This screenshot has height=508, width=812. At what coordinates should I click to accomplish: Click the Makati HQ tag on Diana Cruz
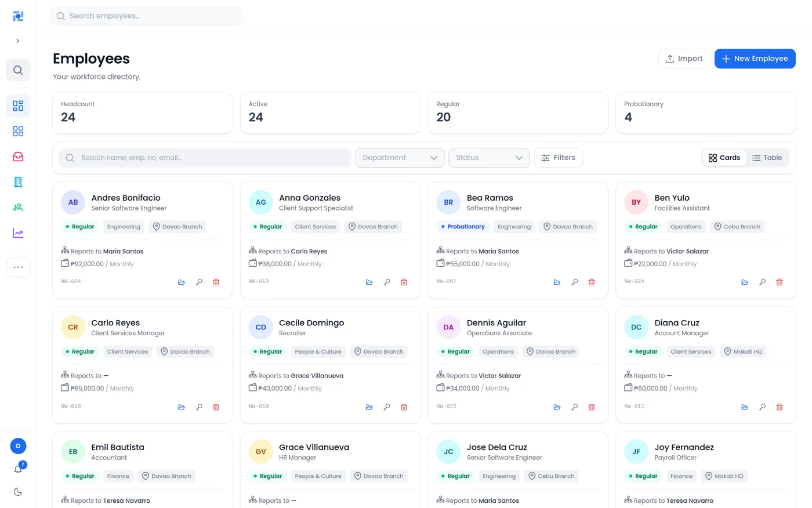[743, 351]
